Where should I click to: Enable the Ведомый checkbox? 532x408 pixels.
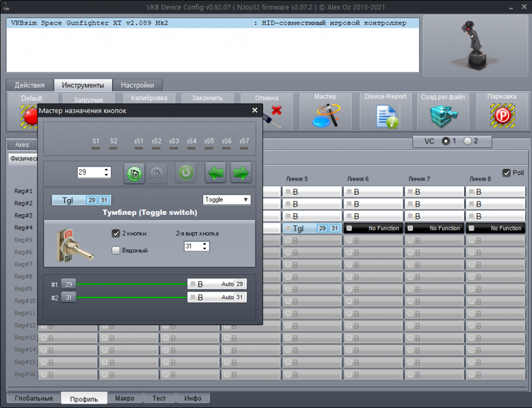point(116,250)
